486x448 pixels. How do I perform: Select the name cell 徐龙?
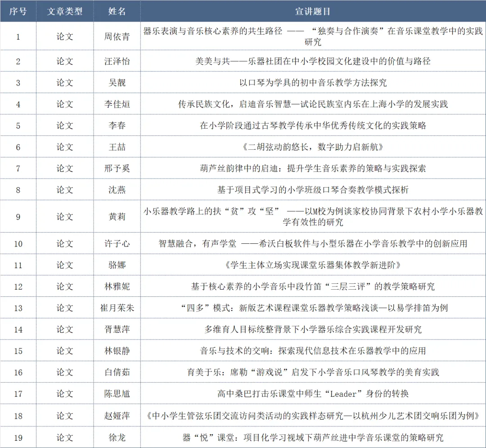tap(117, 438)
